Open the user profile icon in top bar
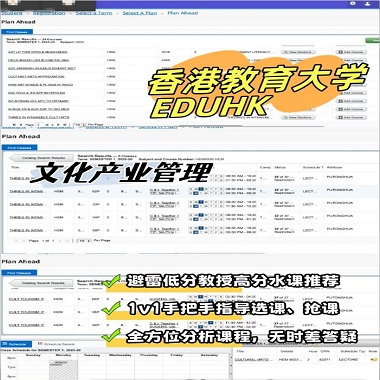Viewport: 380px width, 380px height. tap(368, 3)
